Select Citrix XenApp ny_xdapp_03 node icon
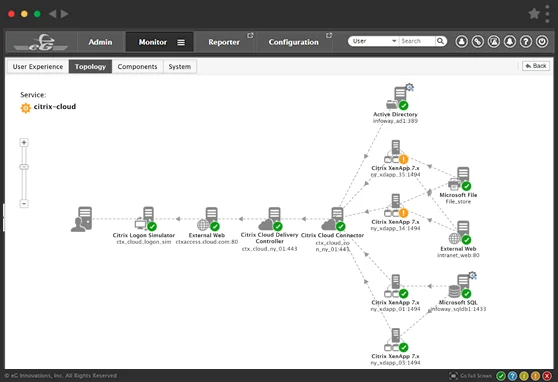Image resolution: width=558 pixels, height=382 pixels. pyautogui.click(x=396, y=340)
